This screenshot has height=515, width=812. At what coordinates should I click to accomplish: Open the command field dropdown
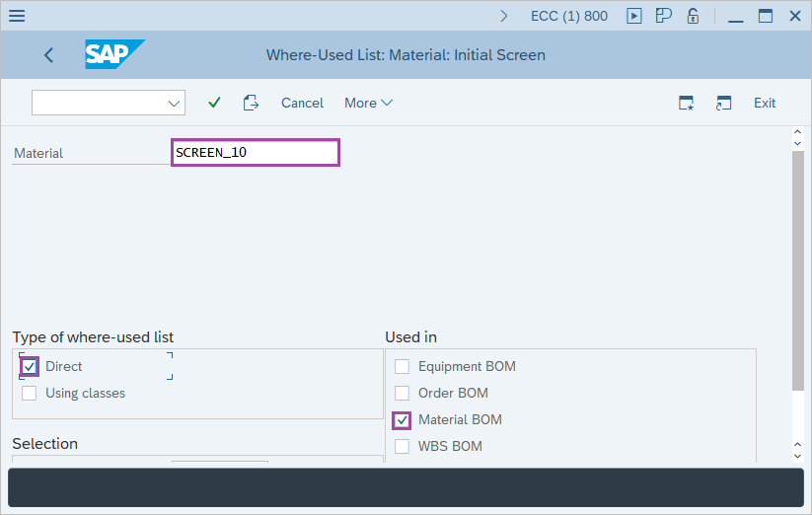174,103
